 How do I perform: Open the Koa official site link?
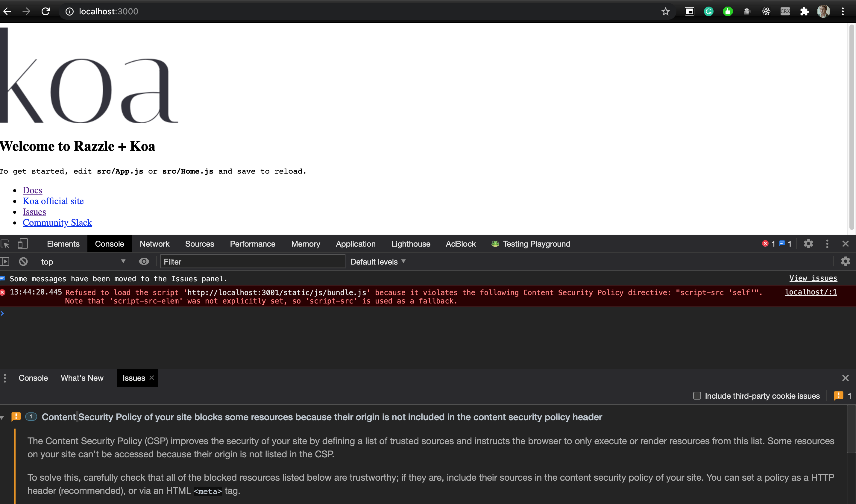(53, 201)
